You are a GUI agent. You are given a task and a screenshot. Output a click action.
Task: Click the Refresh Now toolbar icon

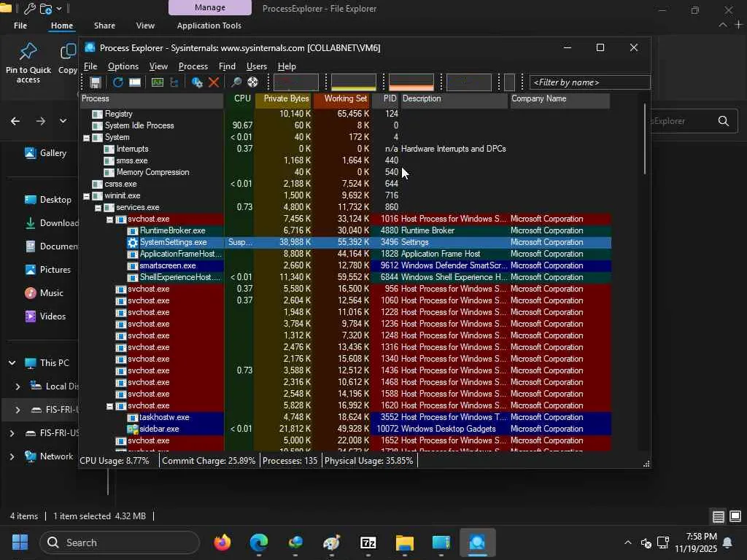(117, 82)
